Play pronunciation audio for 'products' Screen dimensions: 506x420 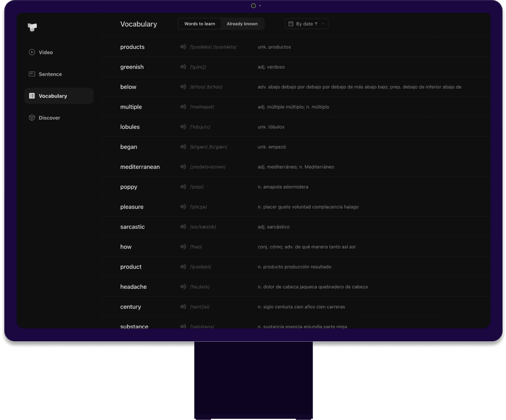click(x=183, y=47)
